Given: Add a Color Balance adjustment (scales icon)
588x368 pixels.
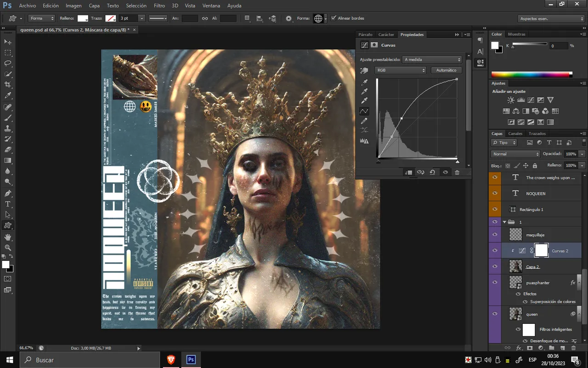Looking at the screenshot, I should pyautogui.click(x=516, y=111).
